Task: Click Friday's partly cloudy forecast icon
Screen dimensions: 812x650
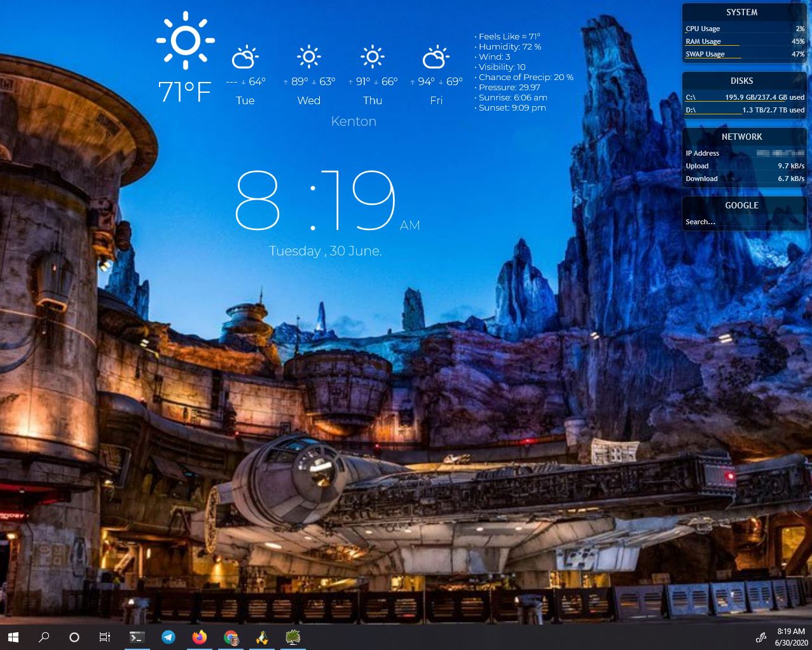Action: (x=436, y=58)
